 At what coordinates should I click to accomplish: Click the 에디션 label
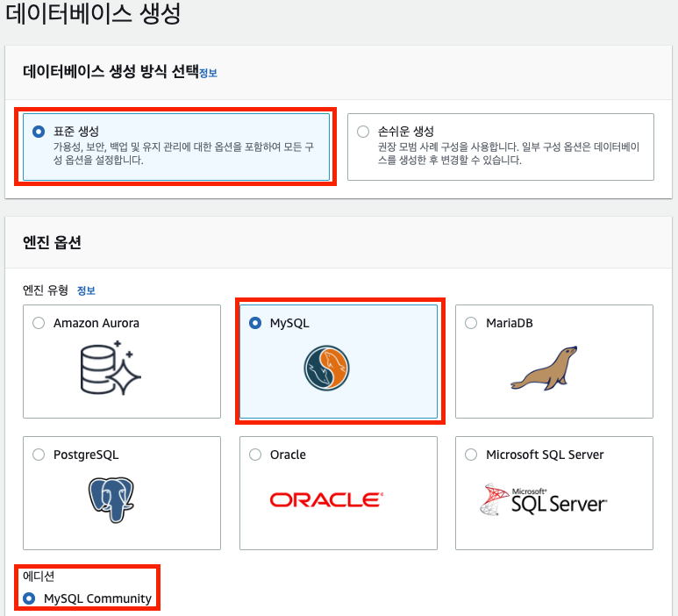39,576
